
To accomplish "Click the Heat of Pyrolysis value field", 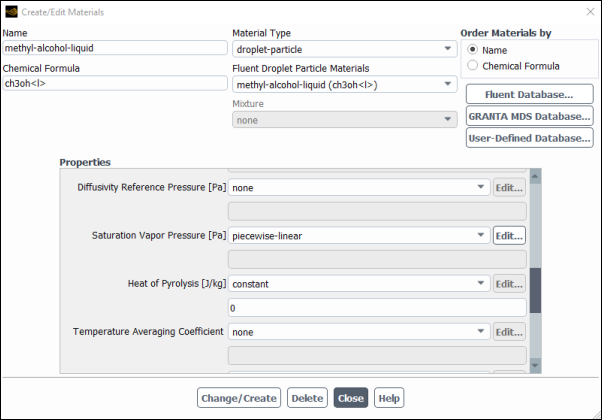I will click(377, 308).
